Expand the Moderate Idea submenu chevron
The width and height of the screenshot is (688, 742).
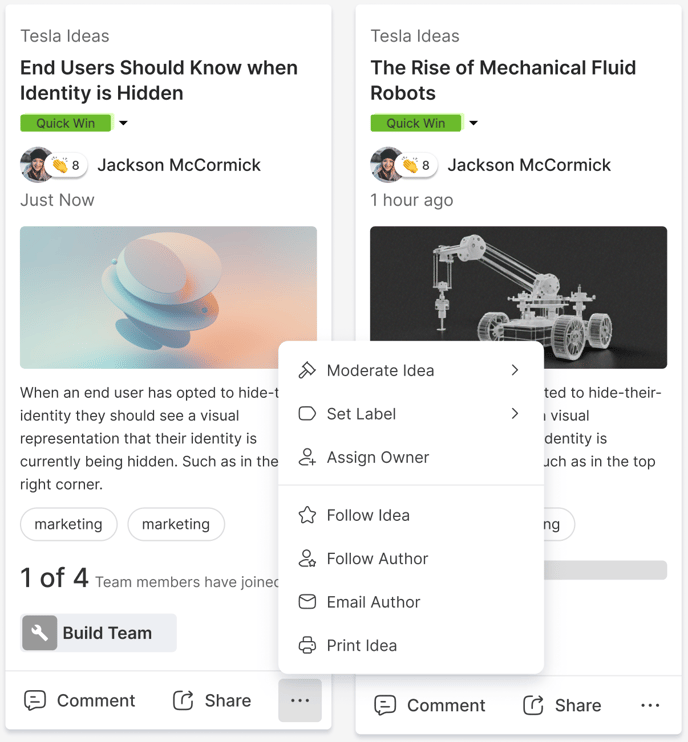tap(515, 370)
